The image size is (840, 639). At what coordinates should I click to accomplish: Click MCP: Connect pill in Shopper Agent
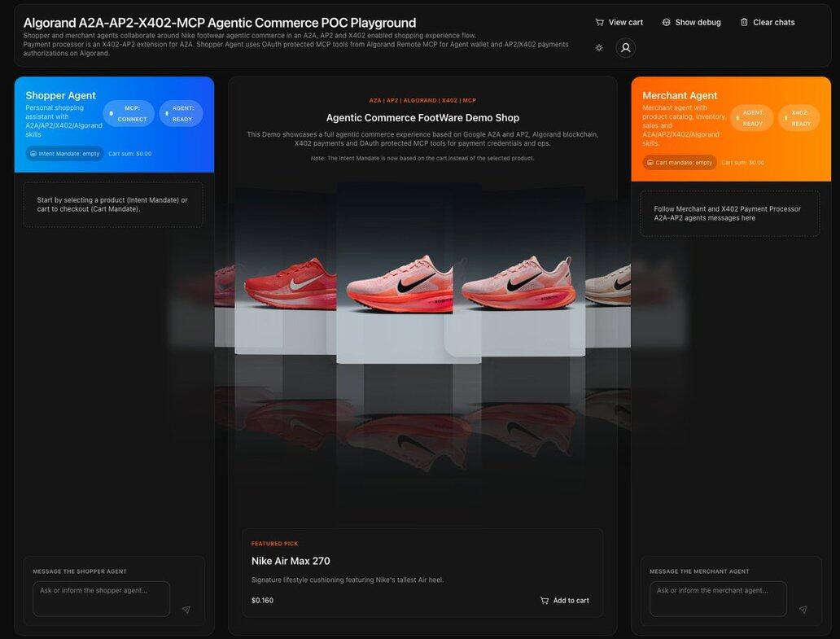(129, 114)
